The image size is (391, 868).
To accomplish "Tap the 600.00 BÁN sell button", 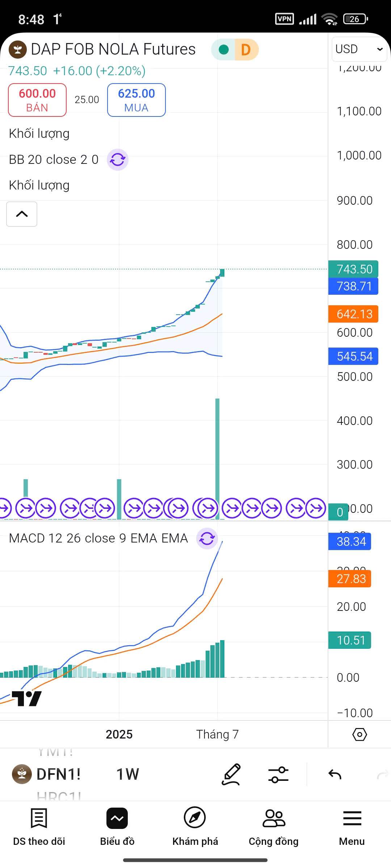I will pos(37,100).
